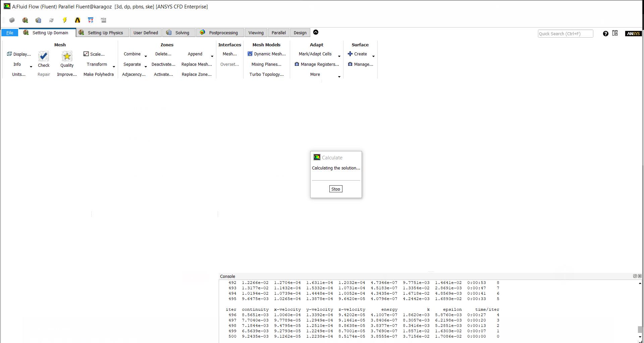Click the ANSYS logo in the top right

633,34
